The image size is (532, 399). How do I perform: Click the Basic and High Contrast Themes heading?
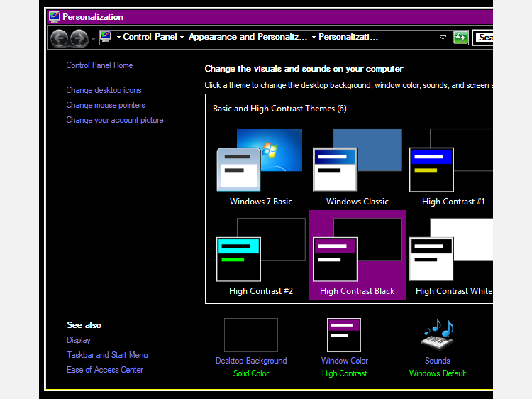[279, 109]
